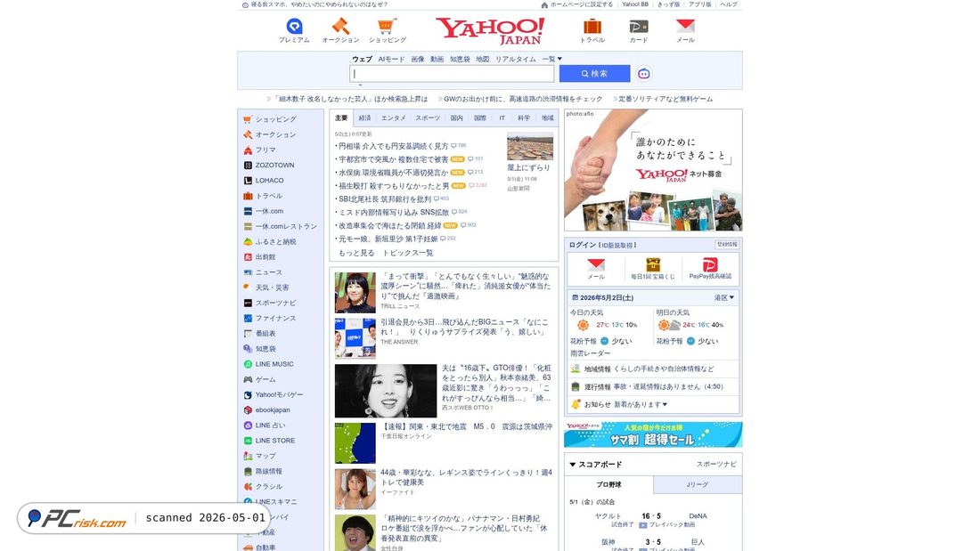The height and width of the screenshot is (551, 980).
Task: Open the ショッピング cart icon in header
Action: tap(387, 26)
